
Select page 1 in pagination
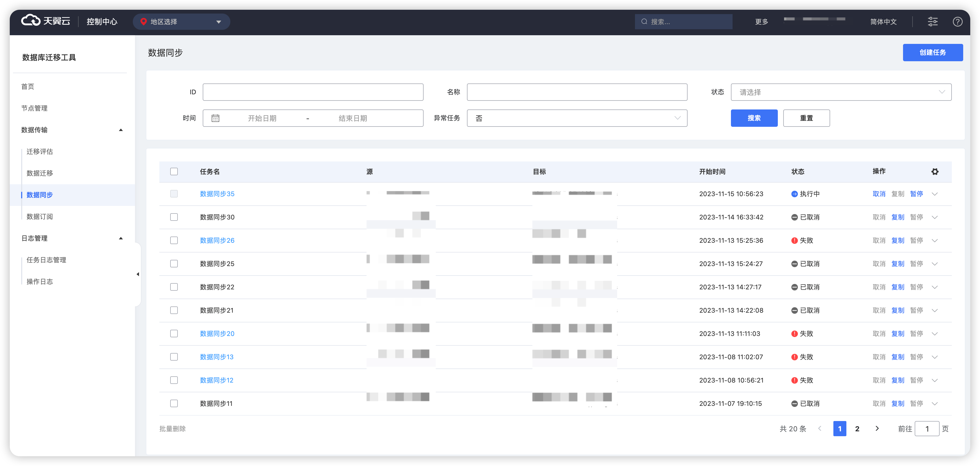(840, 429)
